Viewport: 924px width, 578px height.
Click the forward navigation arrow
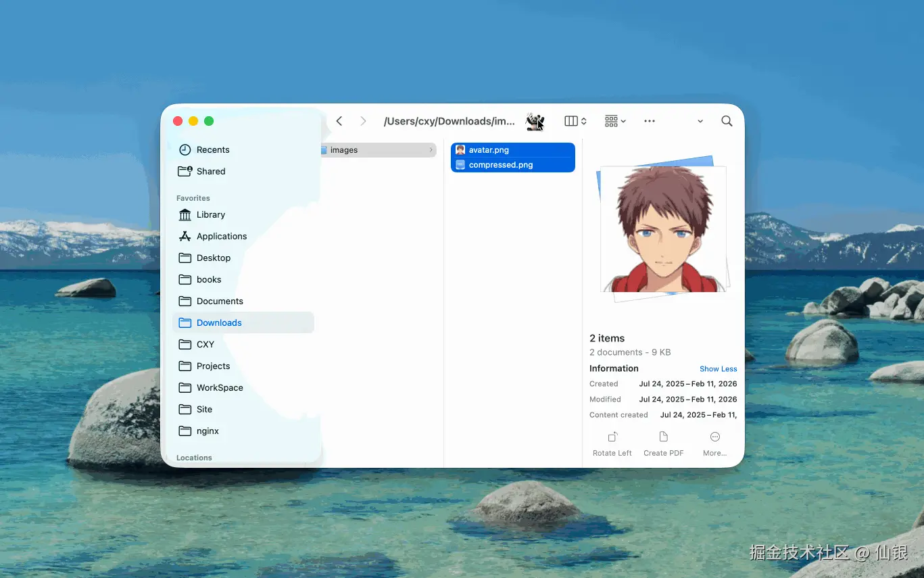click(363, 121)
